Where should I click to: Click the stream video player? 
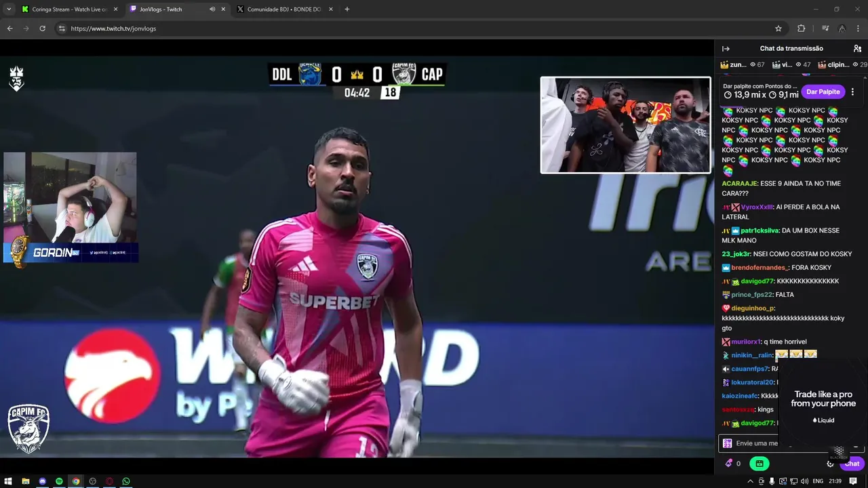(357, 256)
